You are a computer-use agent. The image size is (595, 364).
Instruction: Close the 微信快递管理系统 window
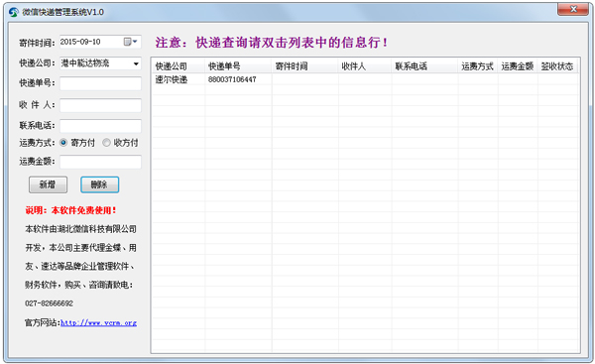click(x=573, y=10)
